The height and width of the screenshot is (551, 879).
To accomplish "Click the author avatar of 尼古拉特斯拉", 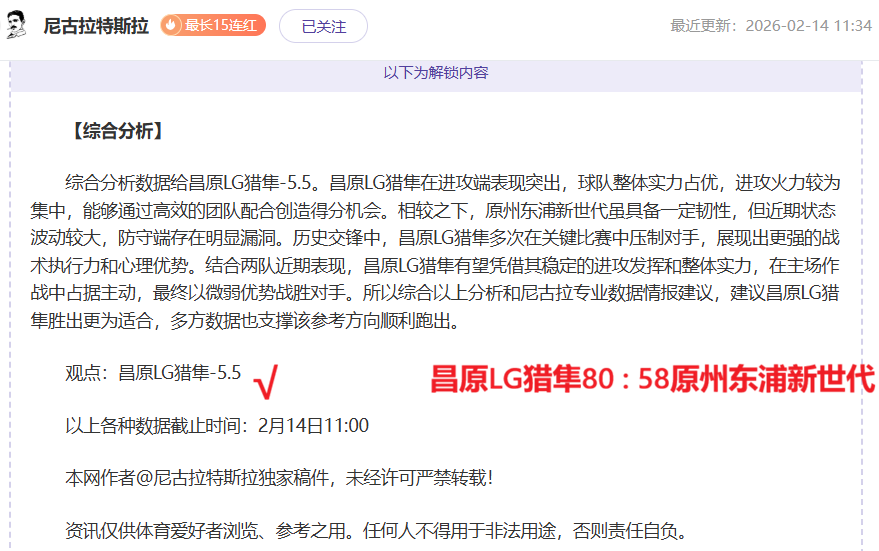I will tap(17, 26).
